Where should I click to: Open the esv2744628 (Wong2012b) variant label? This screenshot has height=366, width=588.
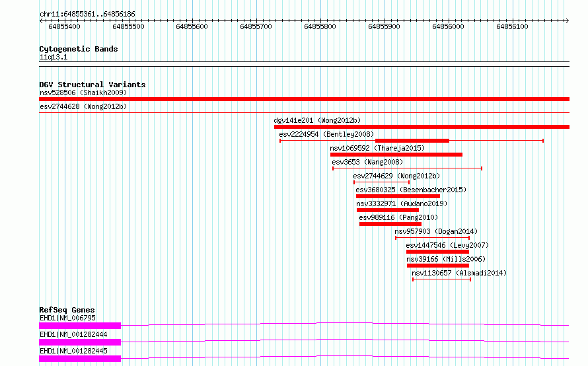(83, 106)
